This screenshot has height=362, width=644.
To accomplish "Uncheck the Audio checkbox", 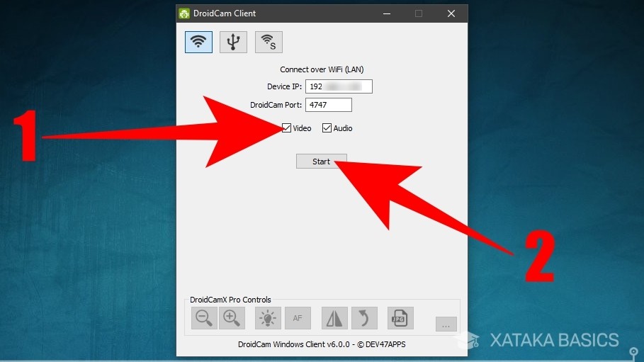I will (327, 128).
